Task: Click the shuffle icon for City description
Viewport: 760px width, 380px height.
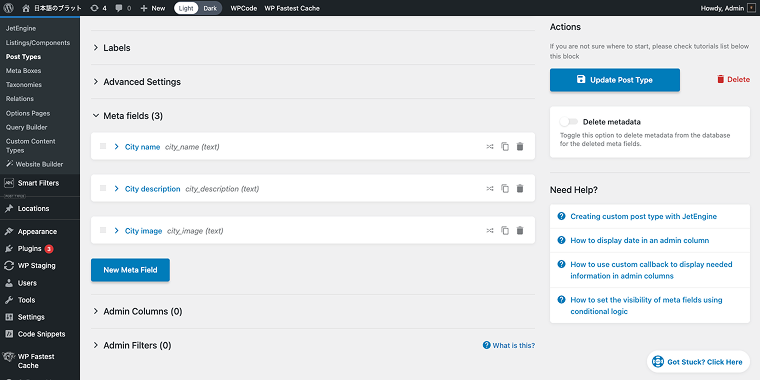Action: 490,189
